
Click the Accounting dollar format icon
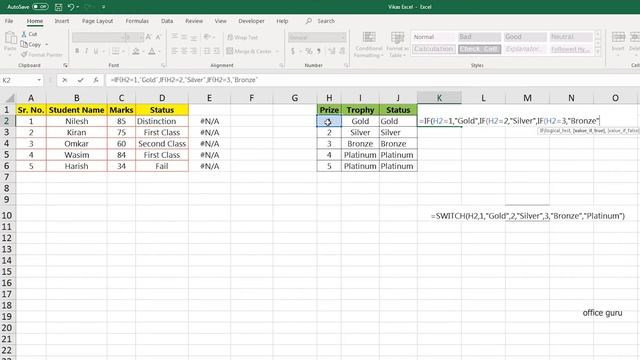[x=292, y=51]
